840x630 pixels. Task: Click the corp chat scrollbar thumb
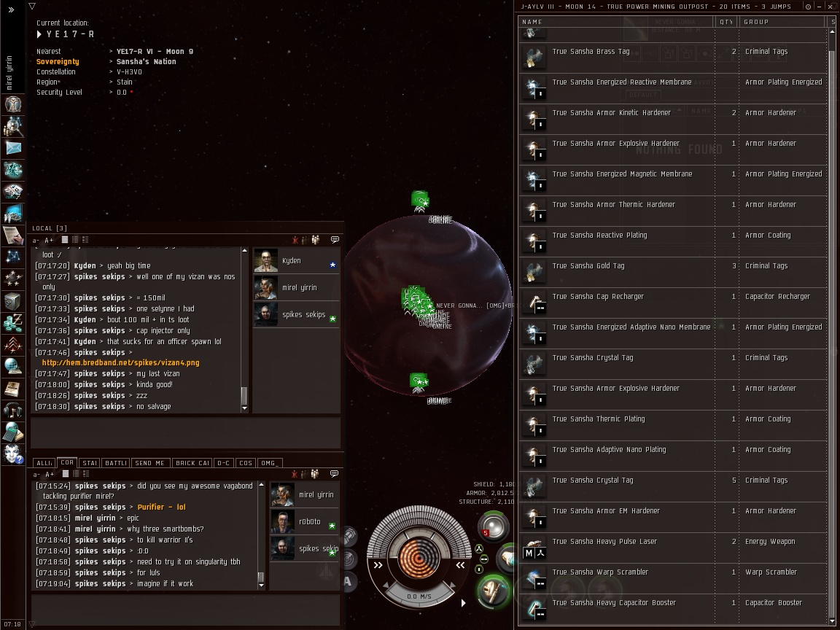(262, 577)
